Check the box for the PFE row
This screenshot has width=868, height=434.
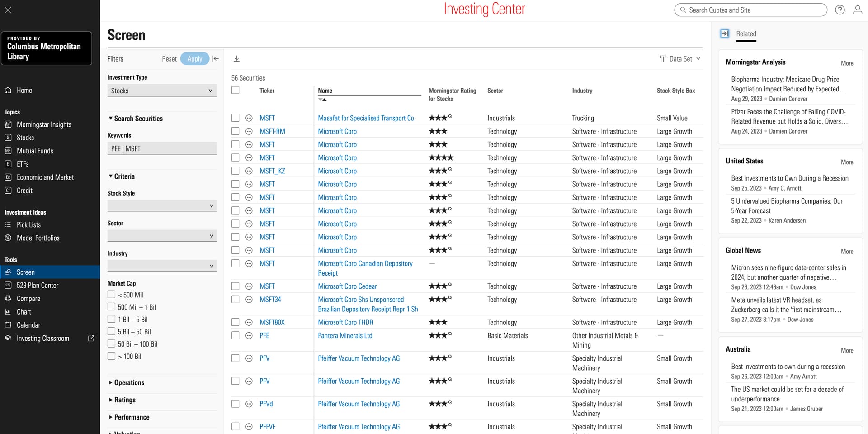click(x=235, y=335)
